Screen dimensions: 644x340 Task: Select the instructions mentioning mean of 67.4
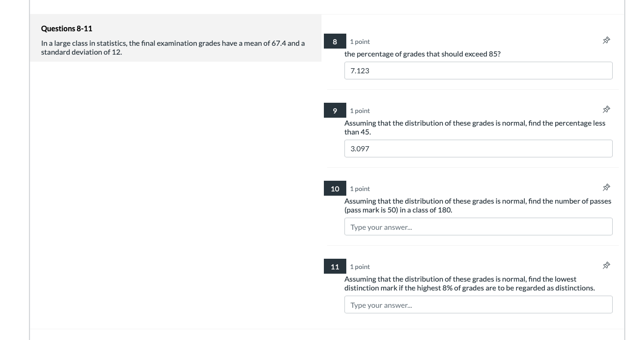tap(173, 47)
